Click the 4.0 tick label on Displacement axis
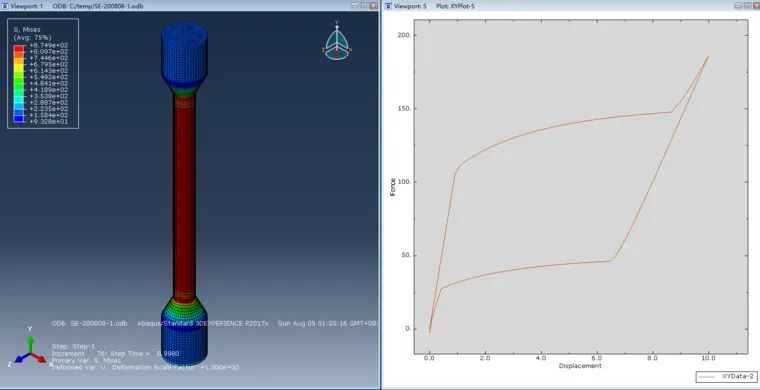The height and width of the screenshot is (390, 760). coord(541,359)
